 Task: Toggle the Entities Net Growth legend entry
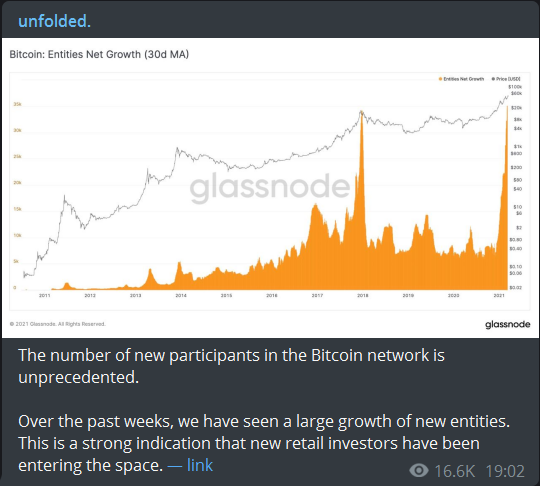tap(461, 79)
